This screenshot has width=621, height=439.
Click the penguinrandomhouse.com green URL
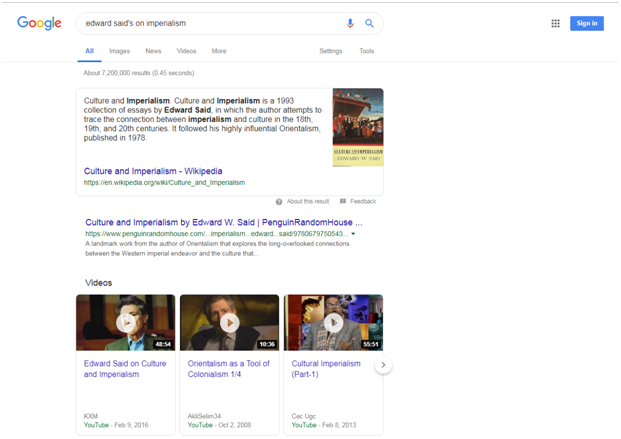point(217,234)
